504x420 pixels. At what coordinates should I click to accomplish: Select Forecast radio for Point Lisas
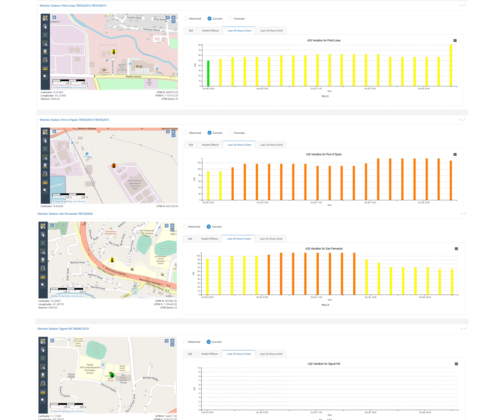click(x=231, y=18)
